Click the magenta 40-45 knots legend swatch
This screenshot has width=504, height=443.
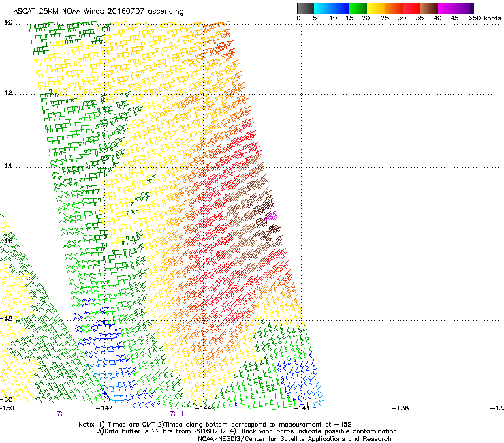coord(447,8)
